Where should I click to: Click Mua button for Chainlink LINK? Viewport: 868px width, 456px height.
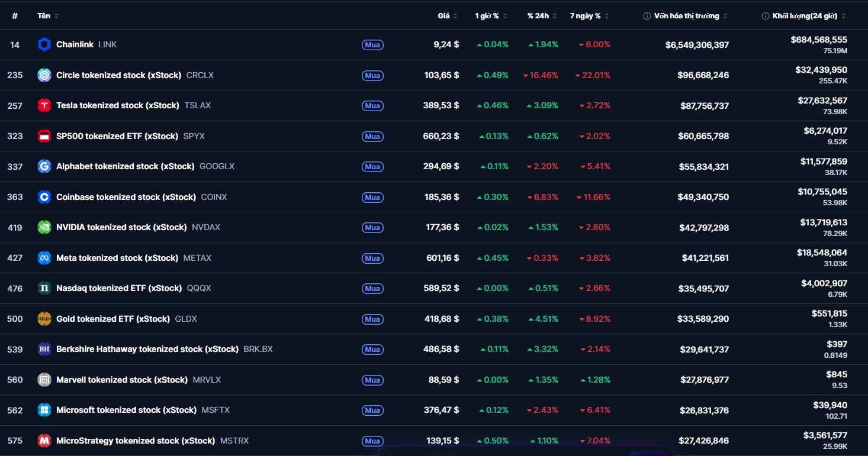[x=372, y=45]
